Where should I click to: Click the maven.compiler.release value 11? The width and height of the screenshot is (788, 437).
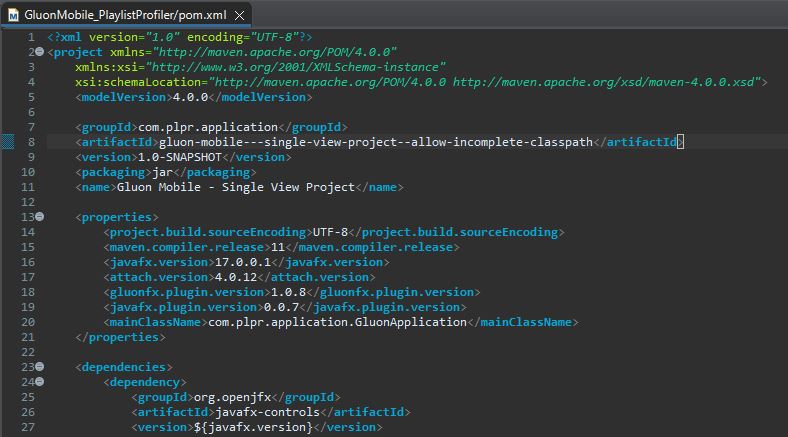point(278,247)
